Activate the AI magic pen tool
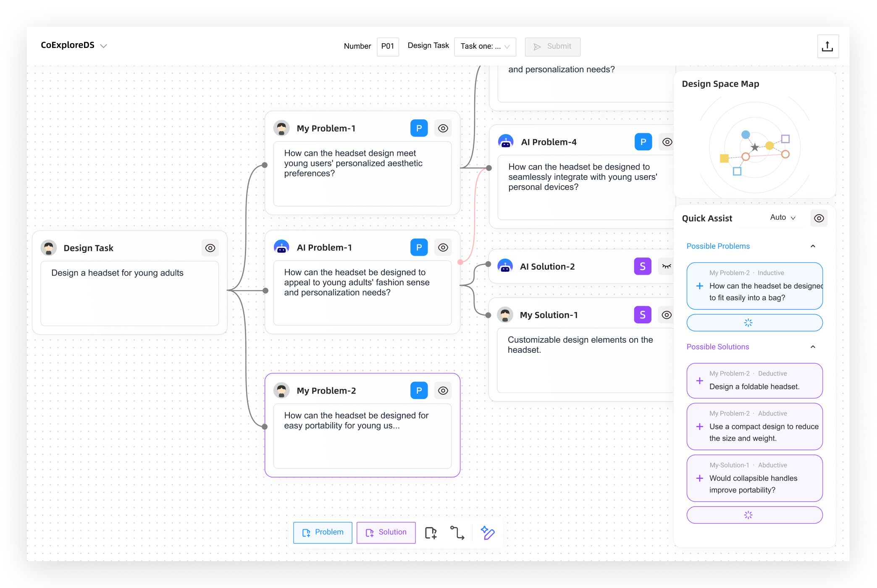This screenshot has width=877, height=588. 488,533
